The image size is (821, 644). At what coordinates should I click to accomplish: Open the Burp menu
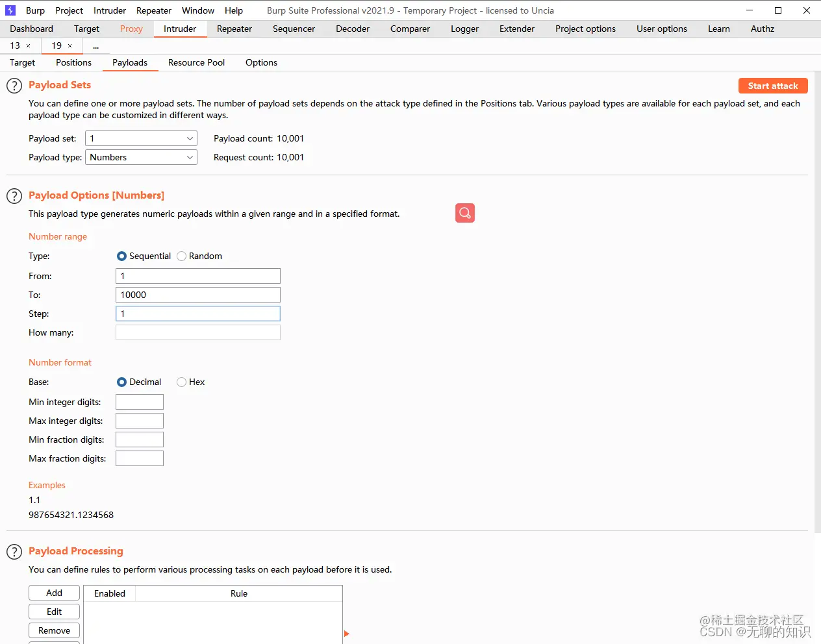pyautogui.click(x=35, y=10)
